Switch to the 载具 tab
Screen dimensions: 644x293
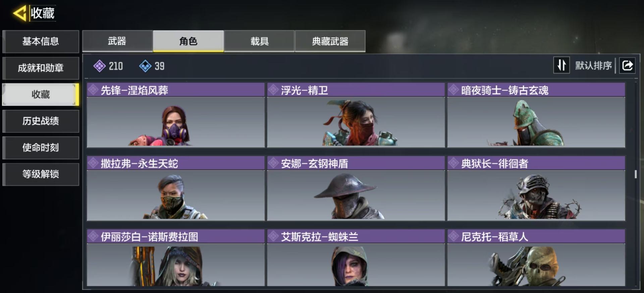point(259,41)
